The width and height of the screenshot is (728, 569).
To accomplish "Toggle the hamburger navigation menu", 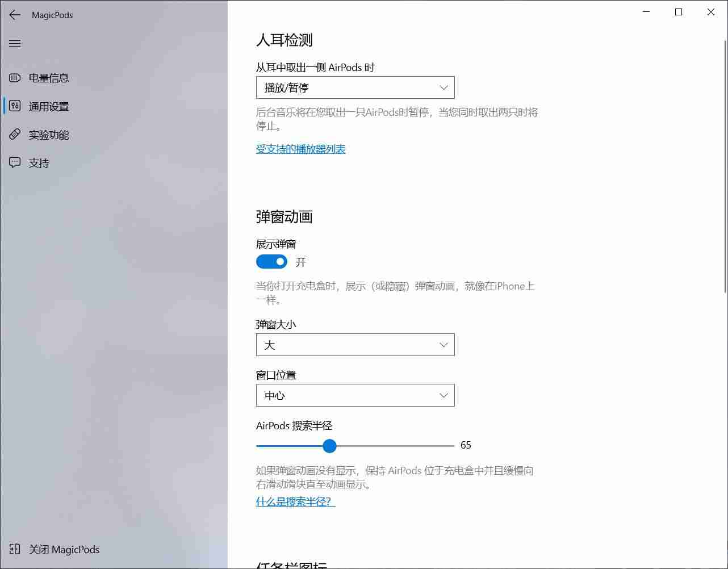I will tap(15, 43).
